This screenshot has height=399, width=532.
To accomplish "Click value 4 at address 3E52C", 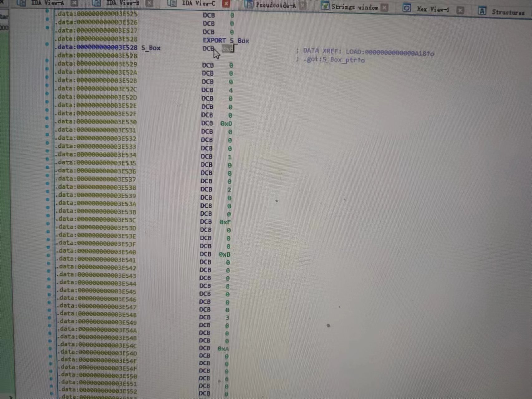I will [230, 90].
